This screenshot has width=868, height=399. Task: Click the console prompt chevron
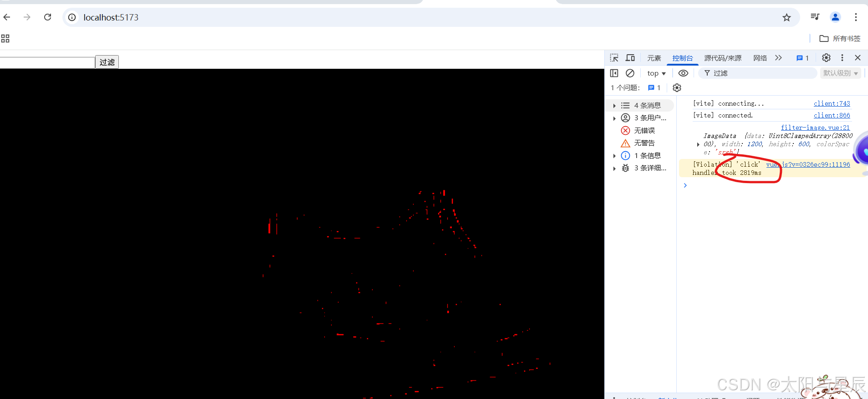(685, 185)
